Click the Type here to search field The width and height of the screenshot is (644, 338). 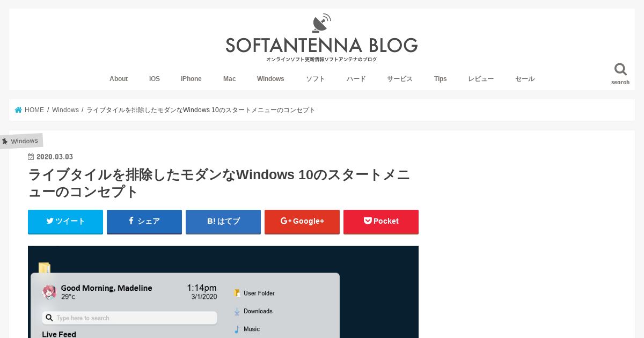point(130,318)
